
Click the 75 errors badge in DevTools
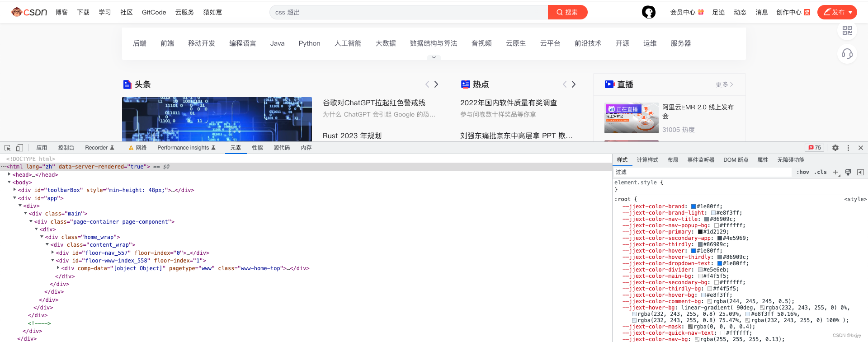coord(815,148)
